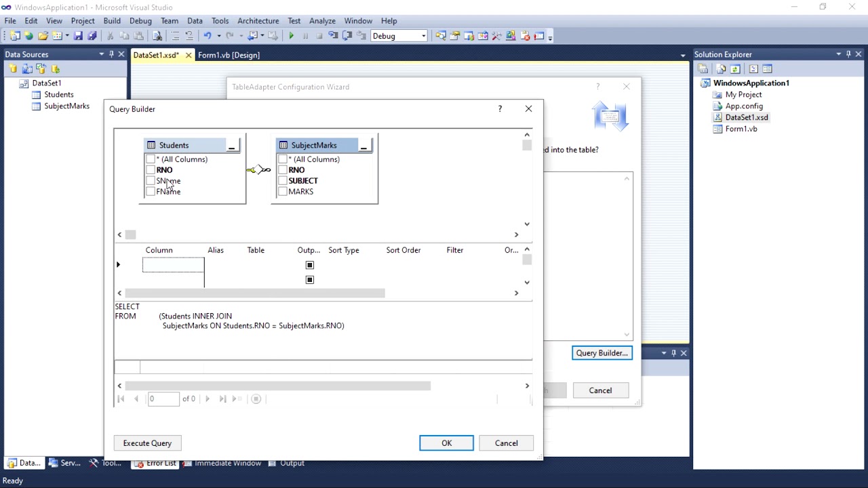This screenshot has height=488, width=868.
Task: Check SName column in Students table
Action: (x=151, y=181)
